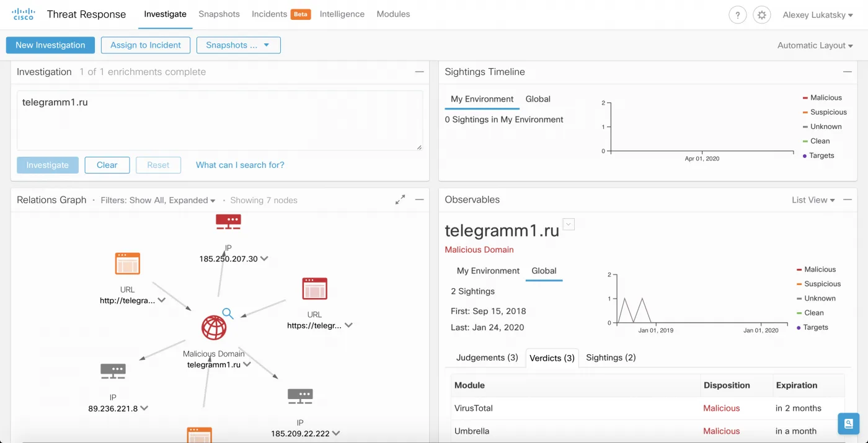
Task: Click the investigation text box with telegramm1.ru
Action: 220,120
